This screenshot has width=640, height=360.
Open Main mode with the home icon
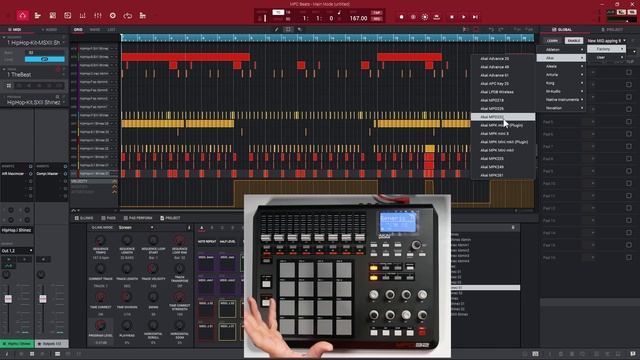coord(22,16)
